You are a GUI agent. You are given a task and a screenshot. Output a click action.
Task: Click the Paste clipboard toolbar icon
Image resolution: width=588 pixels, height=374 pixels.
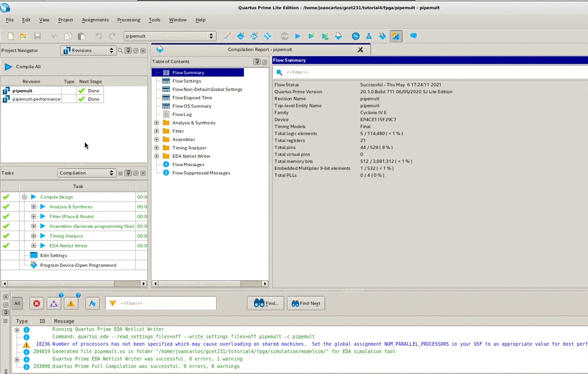pyautogui.click(x=81, y=36)
